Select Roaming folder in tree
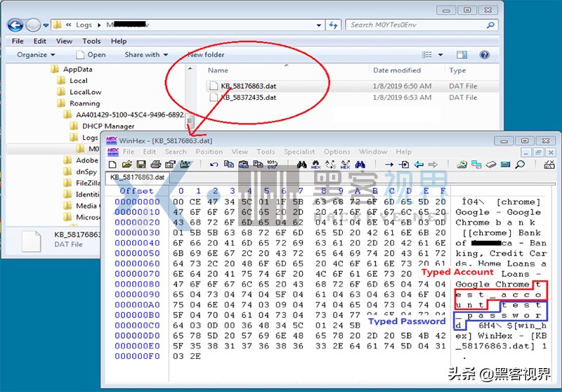Viewport: 562px width, 392px height. tap(84, 103)
